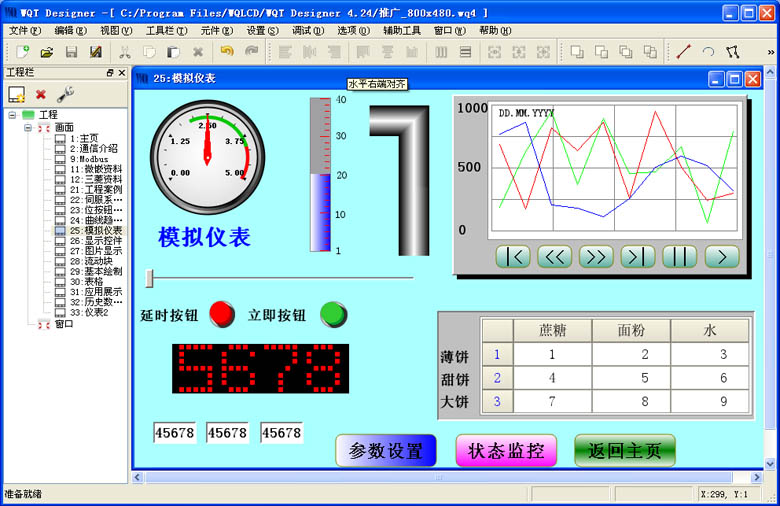Select the analog dial meter
The height and width of the screenshot is (506, 780).
207,157
